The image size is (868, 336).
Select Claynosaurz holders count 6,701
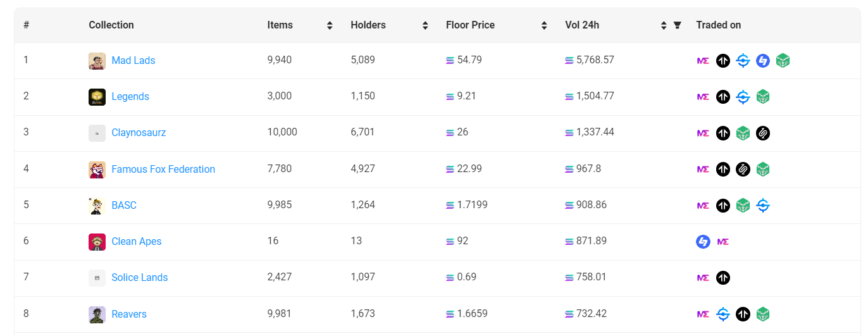pyautogui.click(x=363, y=132)
